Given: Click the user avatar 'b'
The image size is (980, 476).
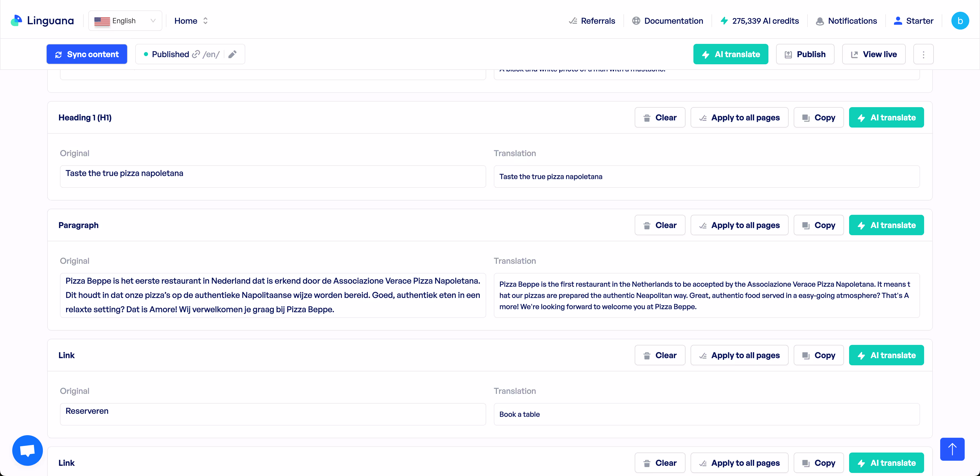Looking at the screenshot, I should click(x=960, y=20).
